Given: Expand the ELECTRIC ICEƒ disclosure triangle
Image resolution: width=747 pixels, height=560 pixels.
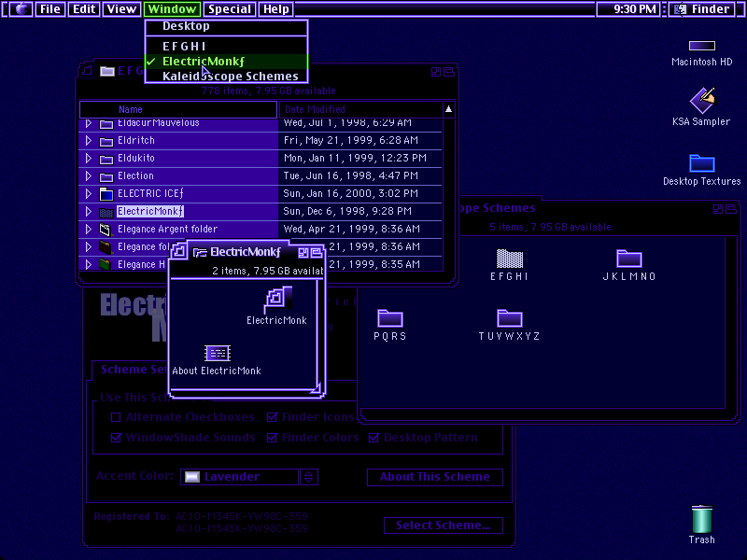Looking at the screenshot, I should tap(88, 194).
